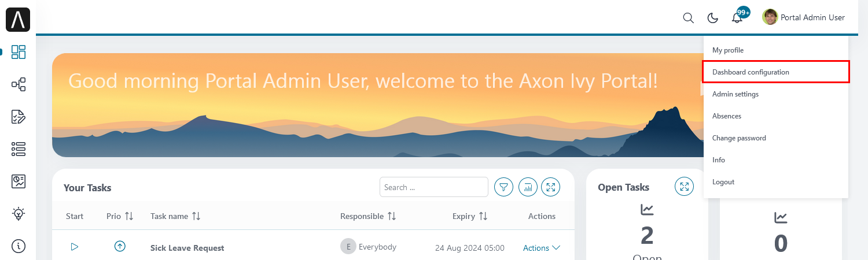Expand Your Tasks widget to fullscreen
Screen dimensions: 868x260
pos(551,187)
